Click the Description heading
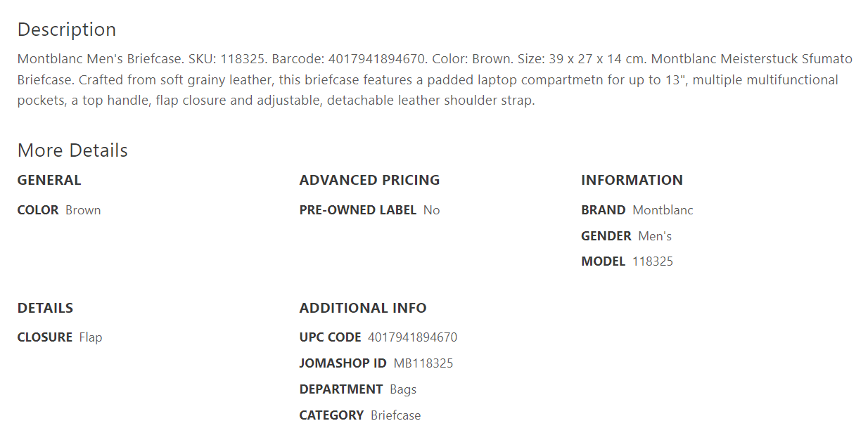The width and height of the screenshot is (868, 447). (67, 30)
